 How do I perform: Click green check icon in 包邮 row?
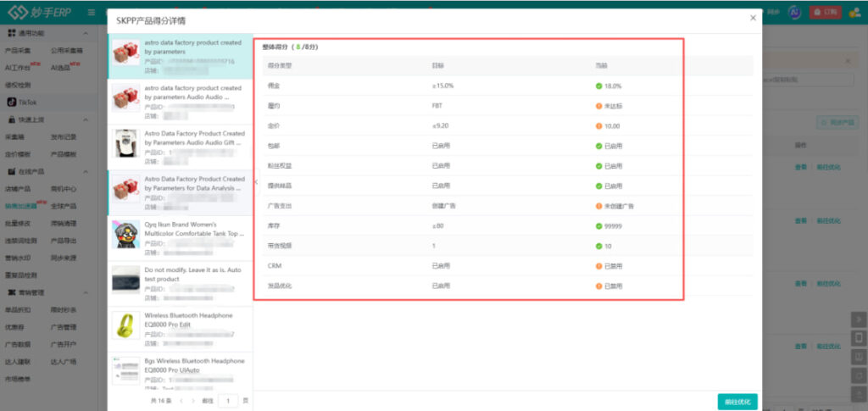pyautogui.click(x=598, y=146)
